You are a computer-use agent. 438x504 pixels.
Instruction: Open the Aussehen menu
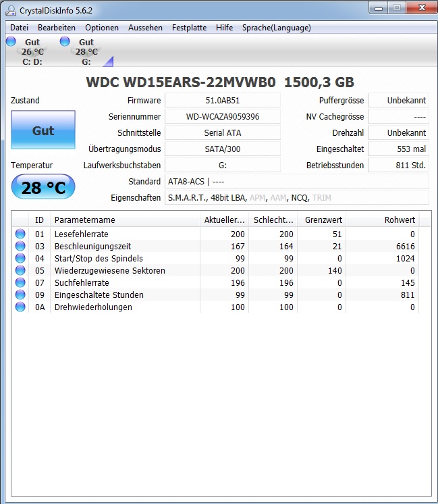tap(145, 28)
